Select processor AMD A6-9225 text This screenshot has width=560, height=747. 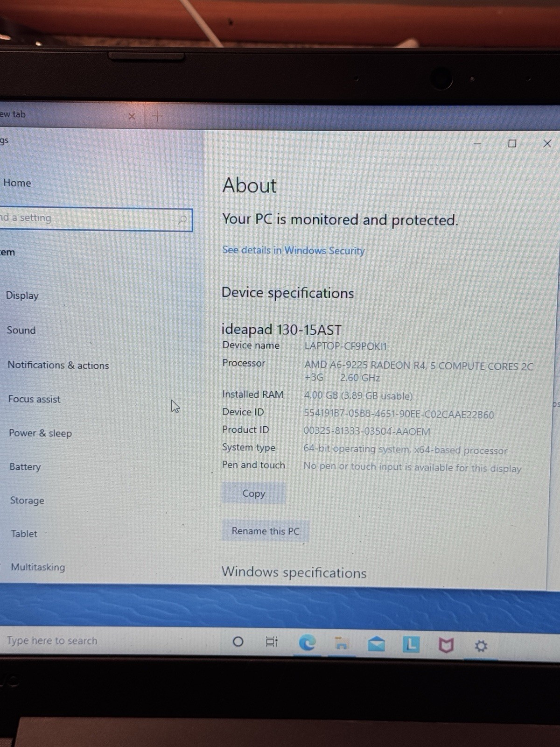[x=418, y=372]
